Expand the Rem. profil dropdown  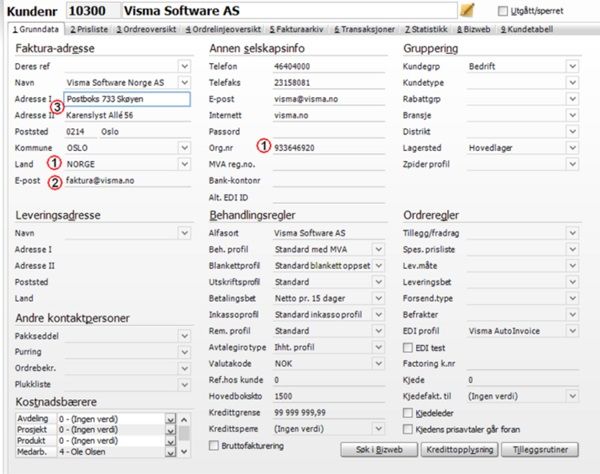pyautogui.click(x=378, y=331)
